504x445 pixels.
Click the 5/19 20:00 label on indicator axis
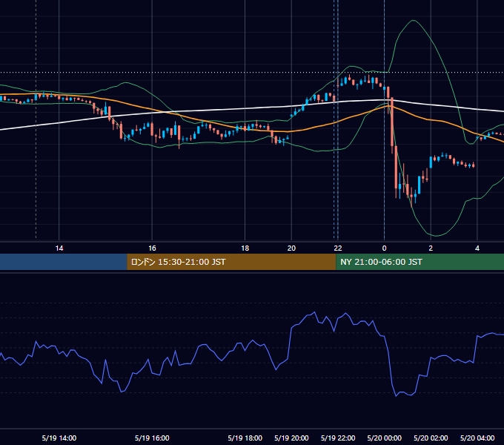[291, 438]
